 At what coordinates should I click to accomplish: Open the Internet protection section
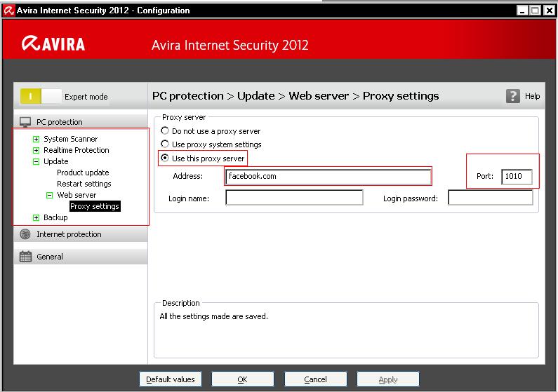pyautogui.click(x=81, y=234)
